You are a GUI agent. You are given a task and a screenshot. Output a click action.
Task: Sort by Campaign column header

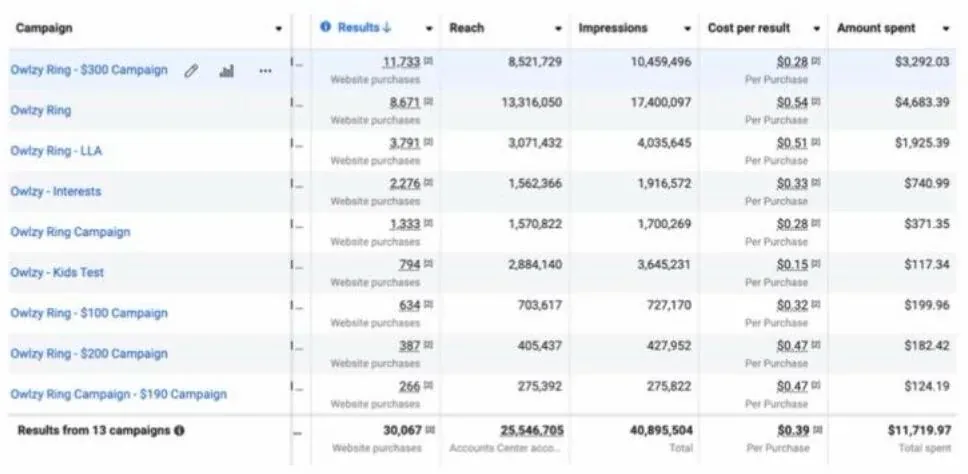44,28
